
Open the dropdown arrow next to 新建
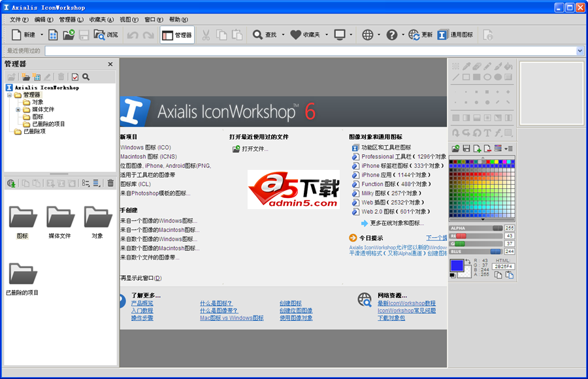[x=42, y=35]
